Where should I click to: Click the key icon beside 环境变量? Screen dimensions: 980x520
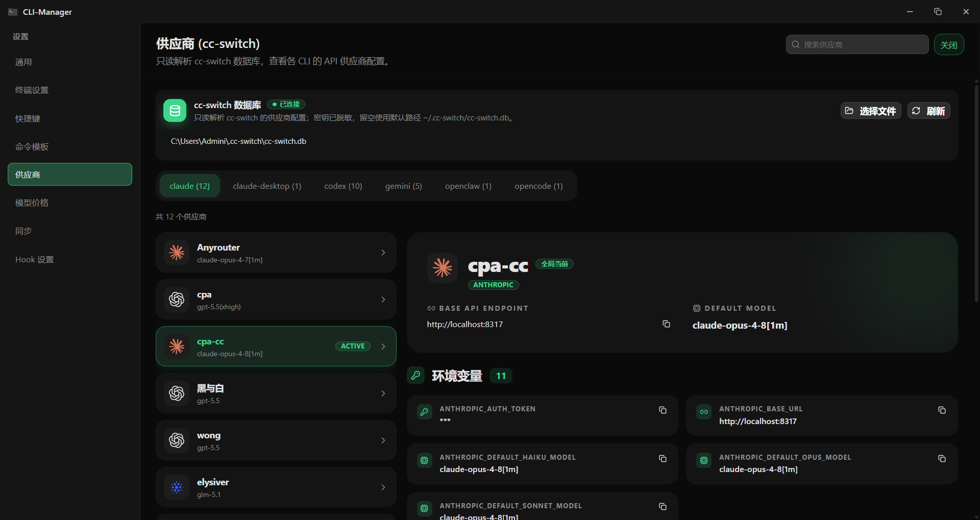click(415, 376)
